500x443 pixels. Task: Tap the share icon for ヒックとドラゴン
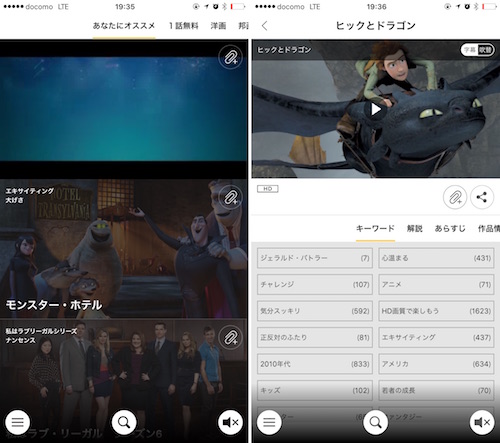(482, 197)
